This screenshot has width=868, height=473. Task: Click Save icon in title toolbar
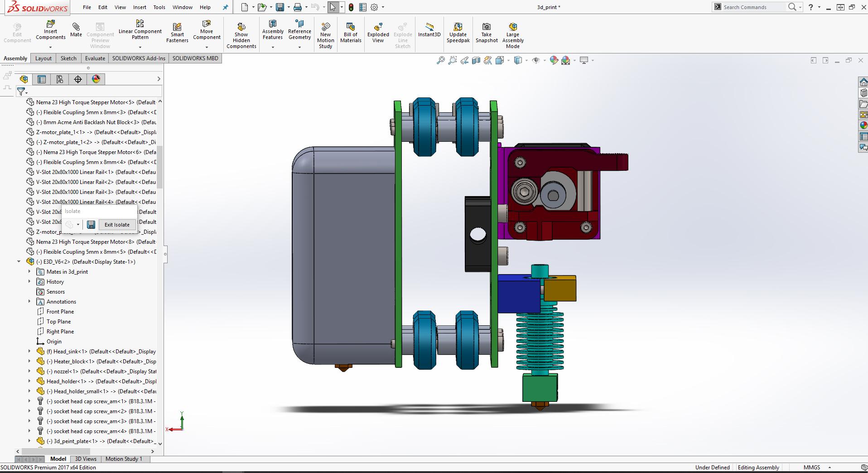click(280, 7)
